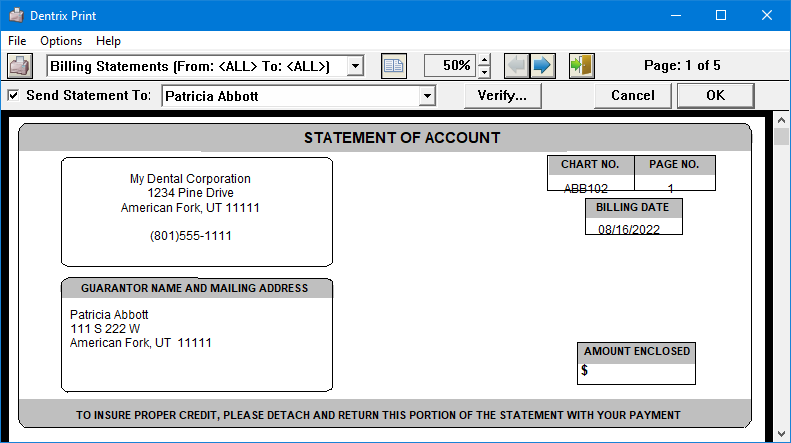Increase zoom with the up spinner arrow
The image size is (791, 443).
[485, 60]
